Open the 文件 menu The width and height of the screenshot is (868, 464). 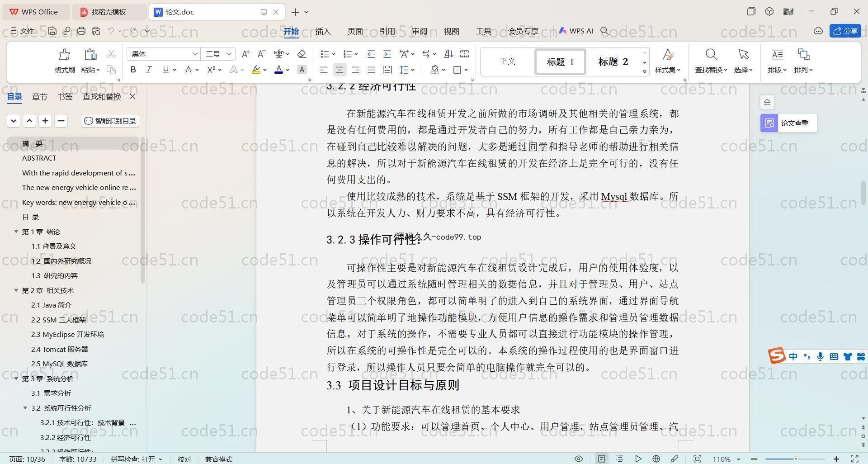23,31
